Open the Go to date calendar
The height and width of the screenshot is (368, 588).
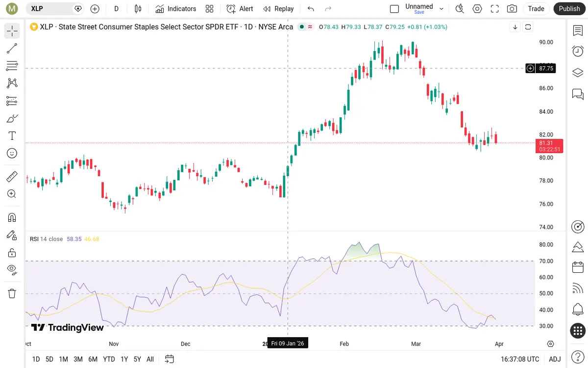(170, 359)
